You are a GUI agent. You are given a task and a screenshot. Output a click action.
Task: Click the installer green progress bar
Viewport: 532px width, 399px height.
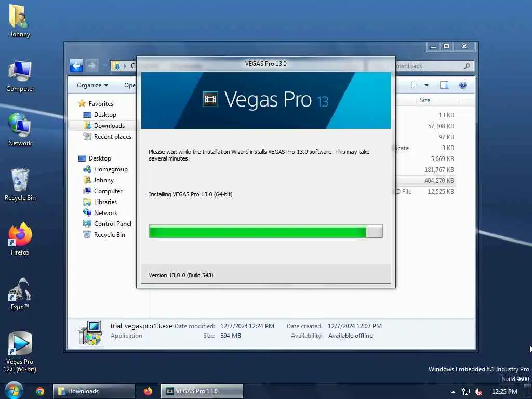point(265,231)
